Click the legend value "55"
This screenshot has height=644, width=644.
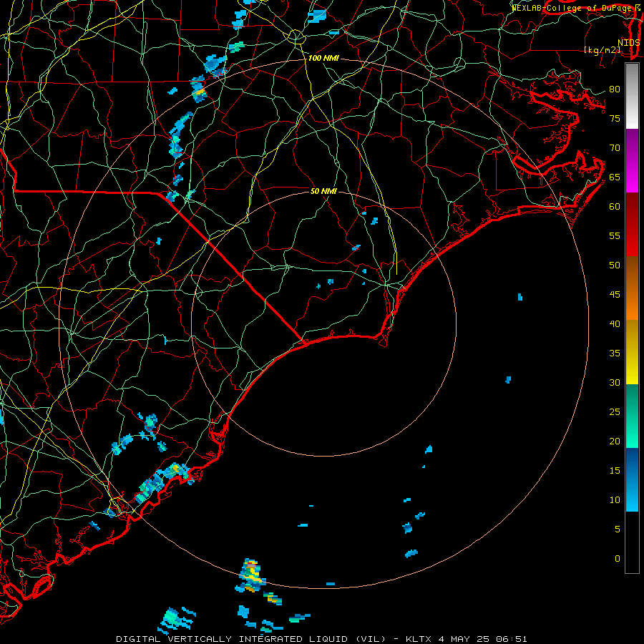[615, 235]
